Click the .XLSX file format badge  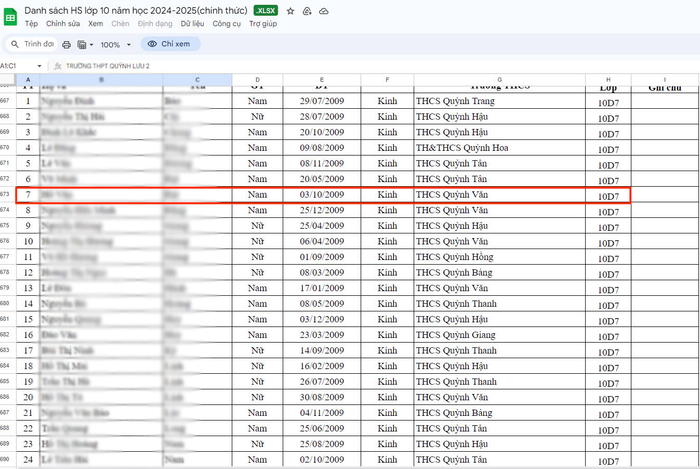pyautogui.click(x=266, y=10)
